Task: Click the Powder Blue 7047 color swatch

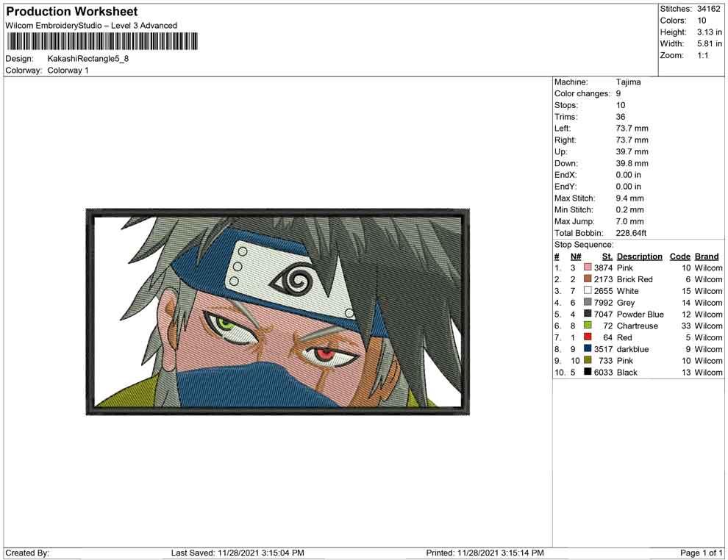Action: point(588,314)
